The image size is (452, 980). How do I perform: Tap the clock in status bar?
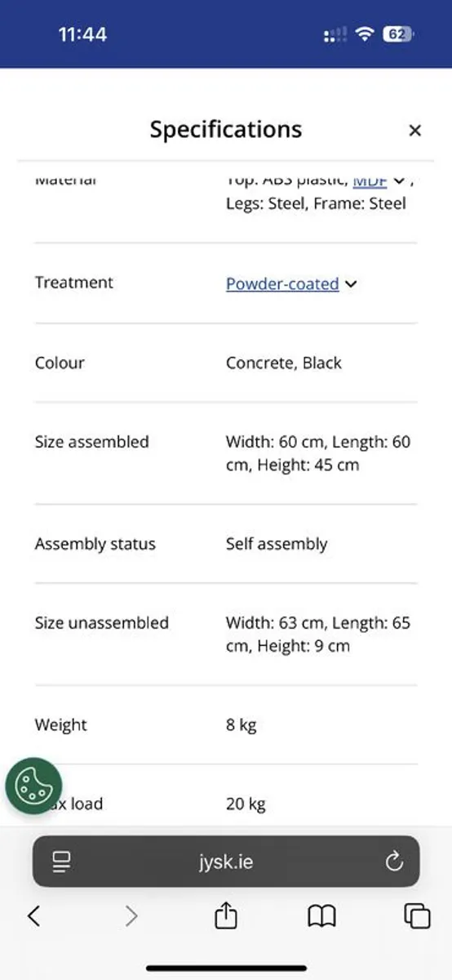(x=82, y=34)
